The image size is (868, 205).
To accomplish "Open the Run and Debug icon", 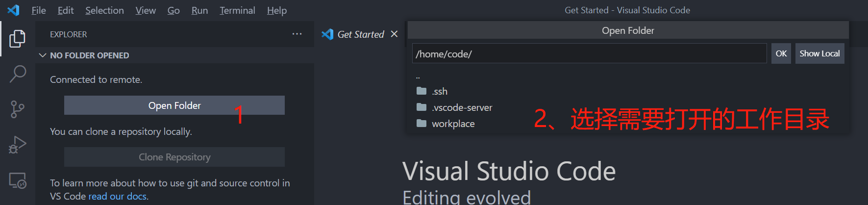I will (18, 145).
